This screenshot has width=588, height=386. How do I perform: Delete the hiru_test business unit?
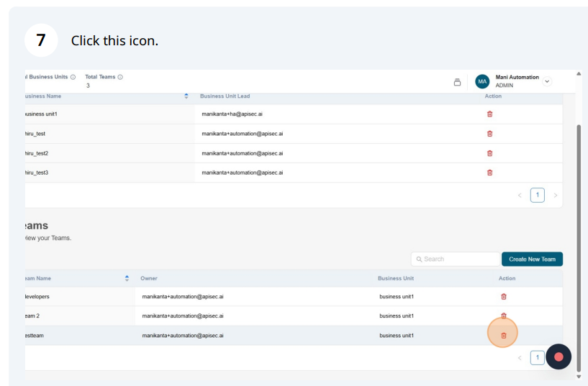490,134
